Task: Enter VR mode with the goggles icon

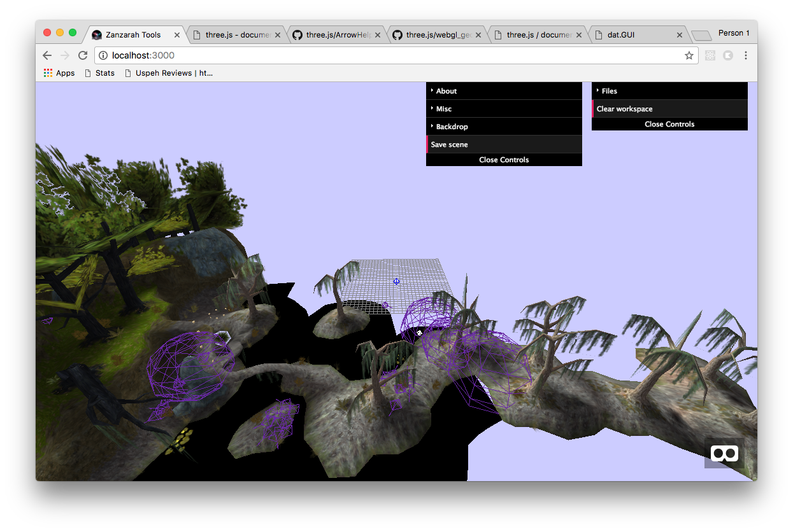Action: tap(724, 453)
